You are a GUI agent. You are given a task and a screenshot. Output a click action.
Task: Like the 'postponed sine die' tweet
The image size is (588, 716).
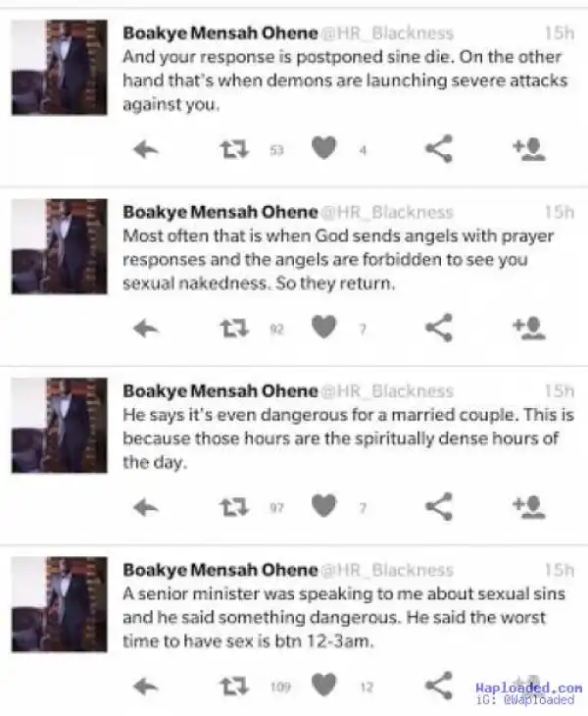point(324,148)
